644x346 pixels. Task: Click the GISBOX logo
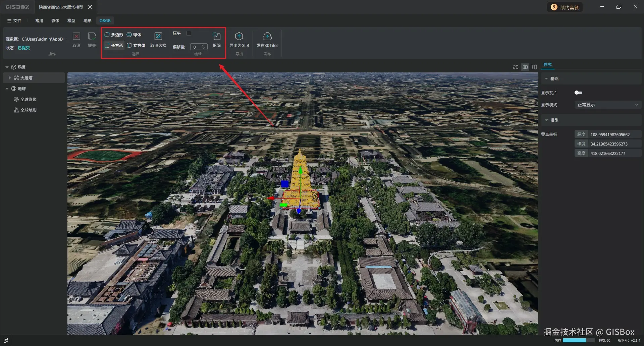(x=17, y=7)
